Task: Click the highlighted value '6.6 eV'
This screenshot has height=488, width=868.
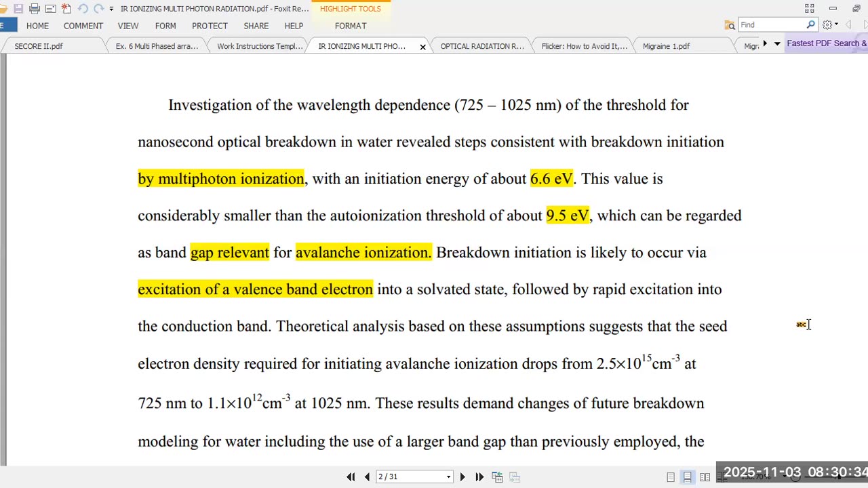Action: [551, 179]
